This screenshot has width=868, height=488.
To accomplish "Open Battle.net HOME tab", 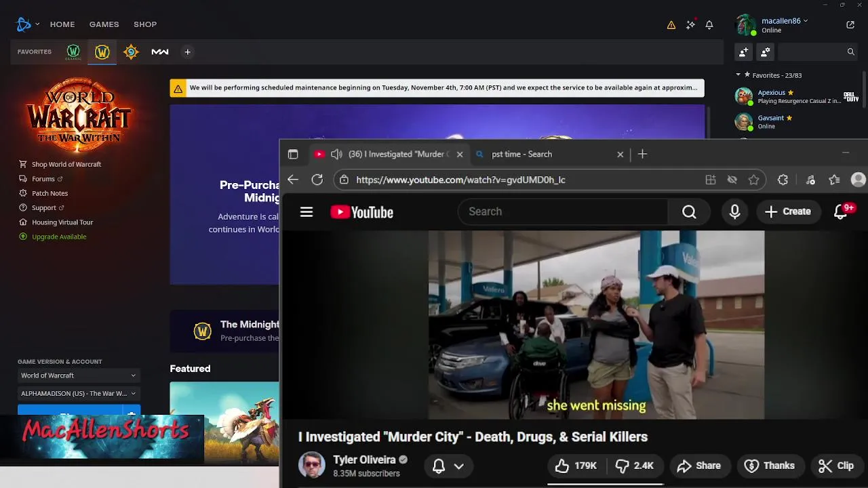I will (x=62, y=24).
